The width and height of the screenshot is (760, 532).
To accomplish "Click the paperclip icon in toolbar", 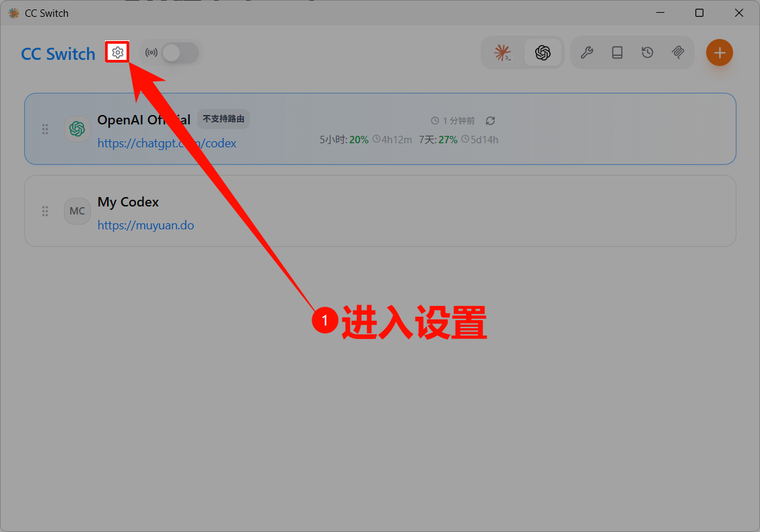I will pos(678,52).
